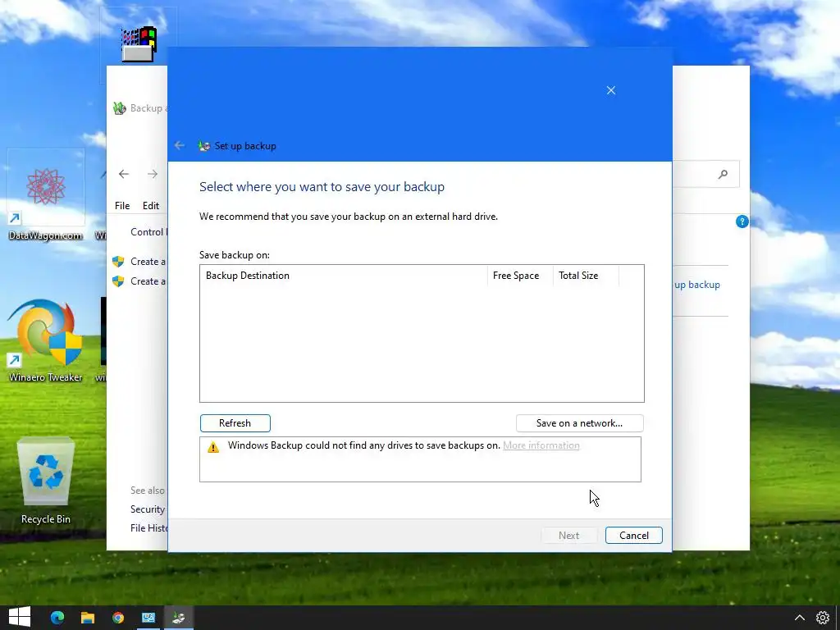Viewport: 840px width, 630px height.
Task: Click Security link under See also
Action: pyautogui.click(x=148, y=509)
